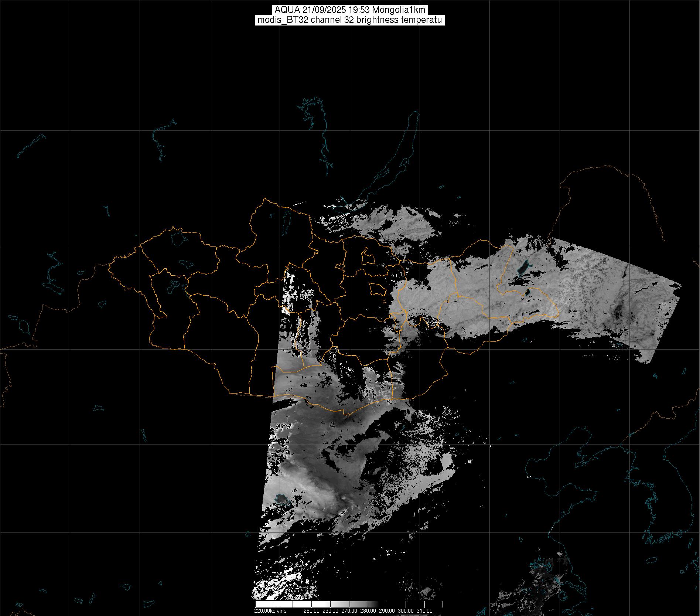Click the "220.00kelvins" color bar label

(x=270, y=611)
